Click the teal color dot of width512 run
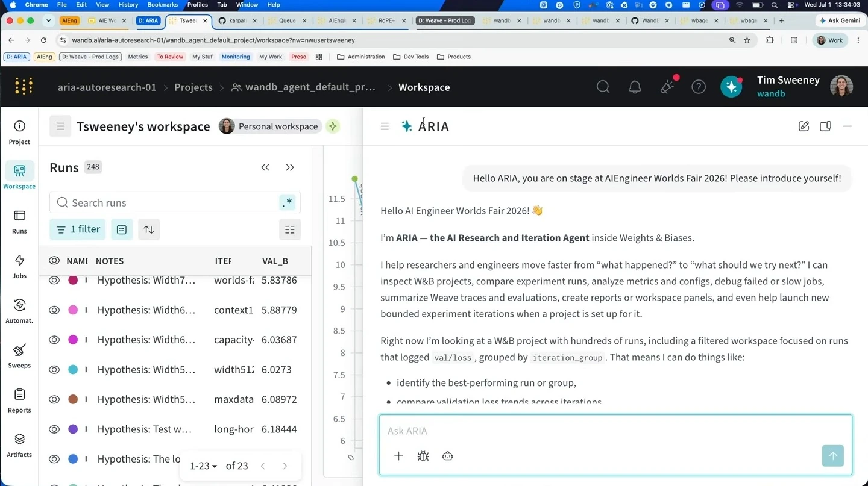Screen dimensions: 868x486 point(73,370)
